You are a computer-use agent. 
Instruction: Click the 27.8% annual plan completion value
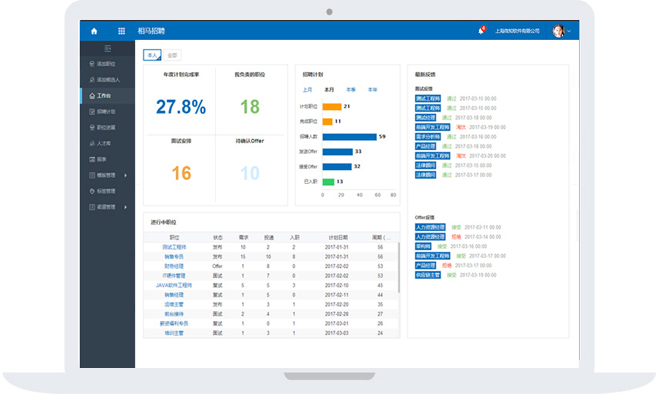point(181,107)
